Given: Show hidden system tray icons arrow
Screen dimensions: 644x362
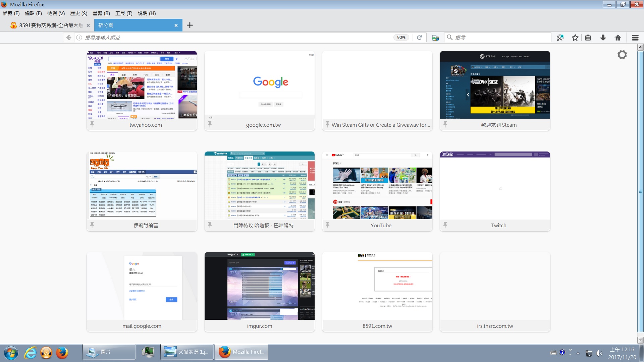Looking at the screenshot, I should click(x=578, y=353).
